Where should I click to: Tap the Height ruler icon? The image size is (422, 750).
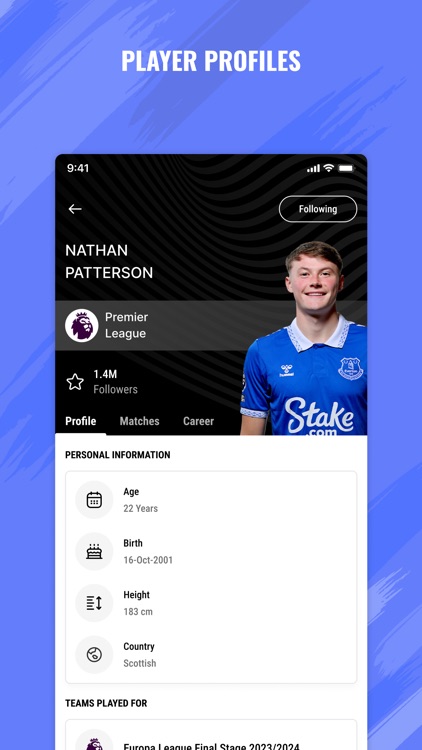[x=94, y=603]
